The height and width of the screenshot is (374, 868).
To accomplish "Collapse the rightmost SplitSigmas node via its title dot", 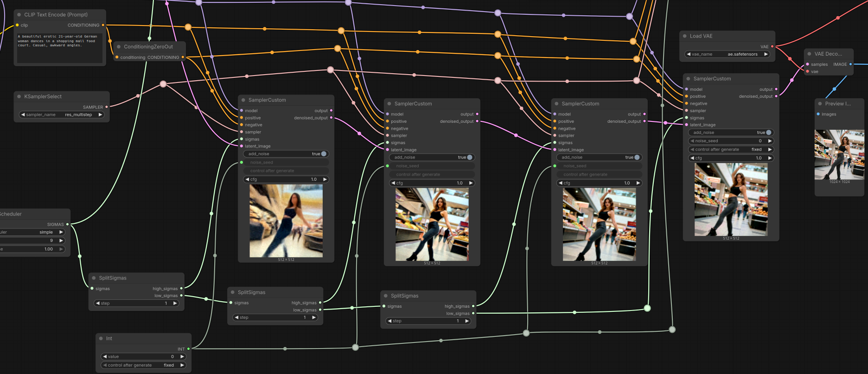I will click(x=386, y=296).
